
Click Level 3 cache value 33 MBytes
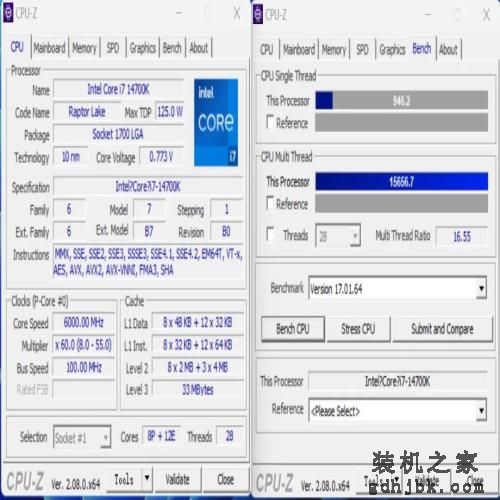(198, 390)
